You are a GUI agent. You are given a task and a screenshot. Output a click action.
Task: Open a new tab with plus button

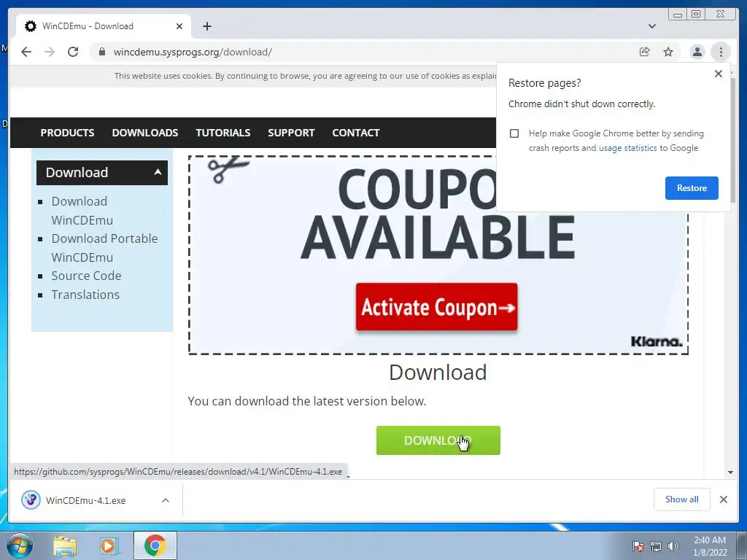click(206, 26)
